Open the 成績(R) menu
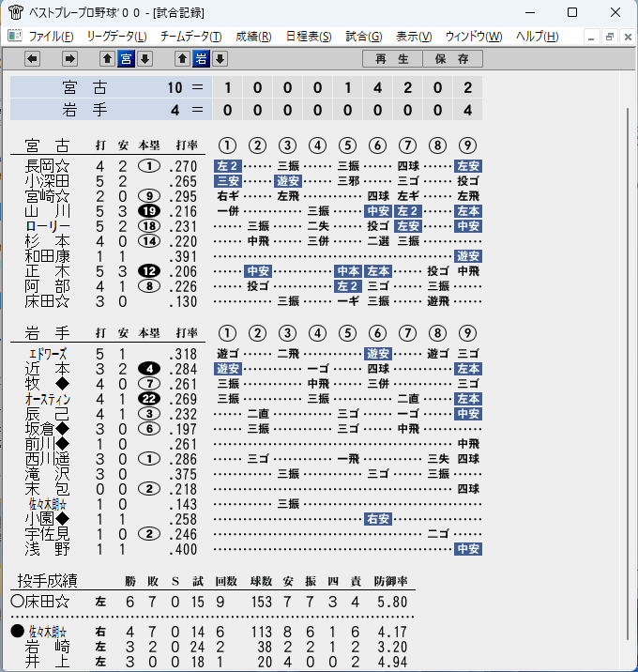 tap(253, 37)
